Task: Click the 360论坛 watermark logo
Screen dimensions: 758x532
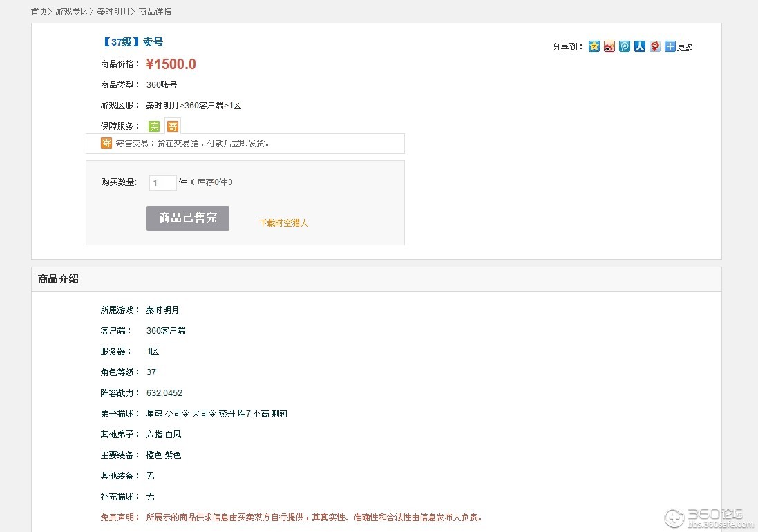Action: pyautogui.click(x=709, y=518)
